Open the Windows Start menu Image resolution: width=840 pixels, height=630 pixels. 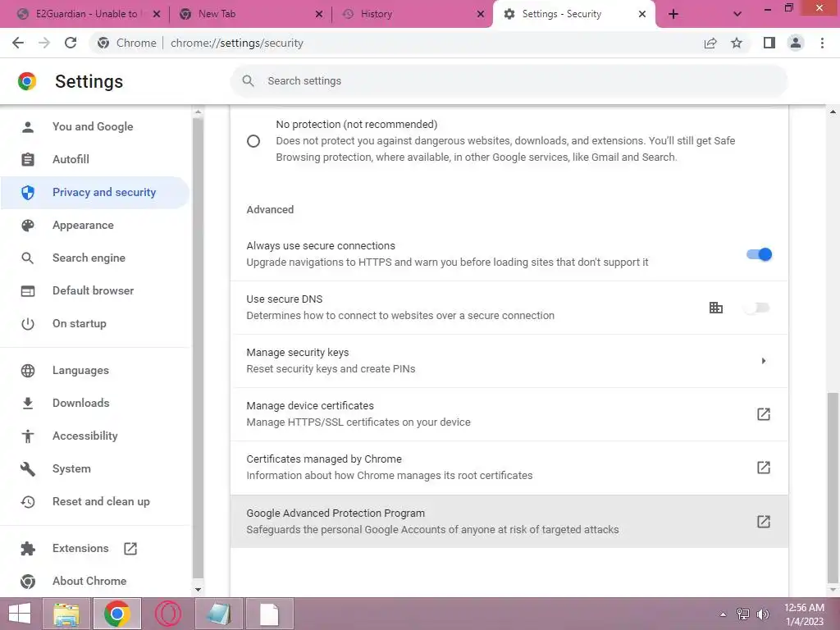pos(20,614)
